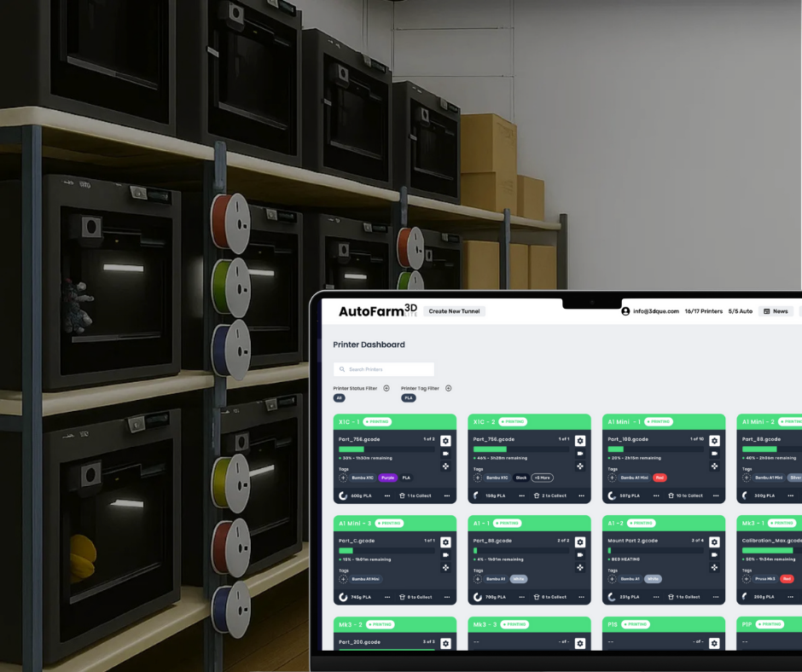Click Part_C.gcode progress bar on A1 Mini - 3

point(386,550)
